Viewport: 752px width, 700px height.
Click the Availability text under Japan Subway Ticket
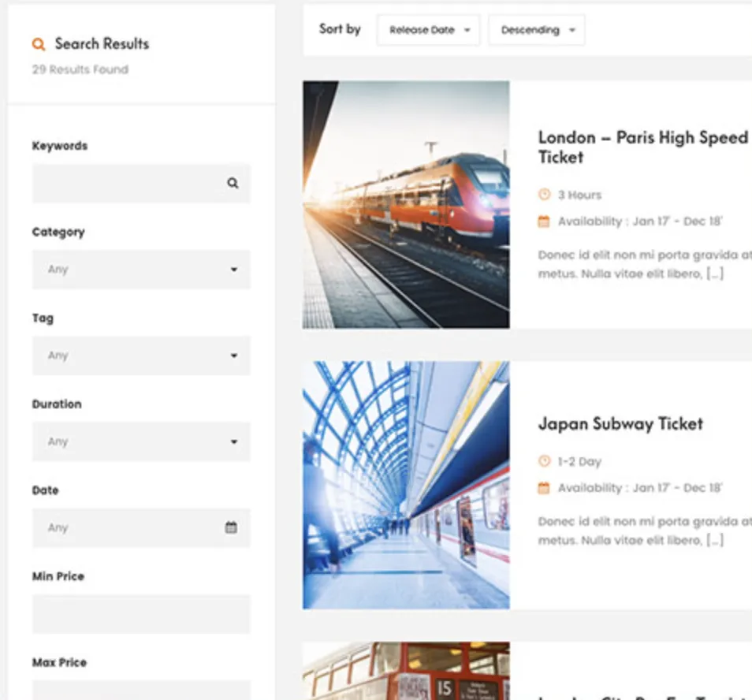(640, 488)
